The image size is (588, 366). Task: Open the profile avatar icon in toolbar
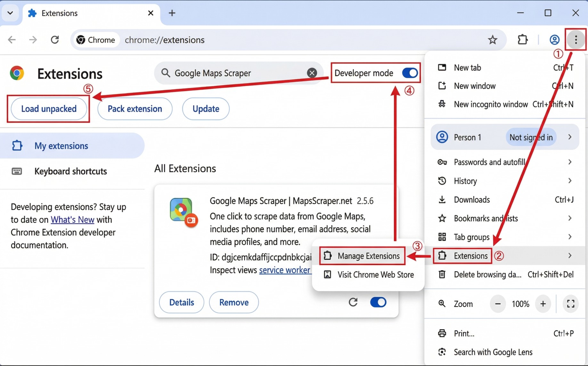click(554, 40)
